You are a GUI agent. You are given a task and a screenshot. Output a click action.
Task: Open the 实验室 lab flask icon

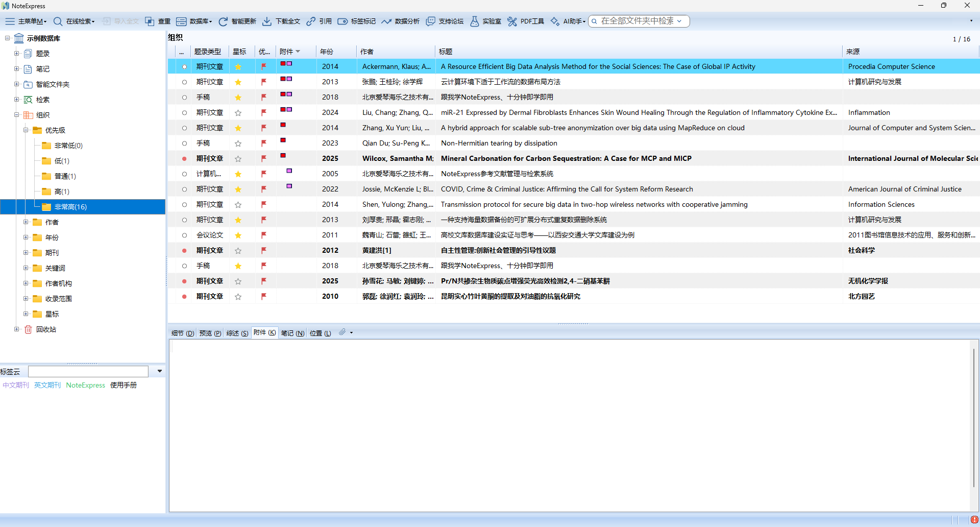click(475, 21)
